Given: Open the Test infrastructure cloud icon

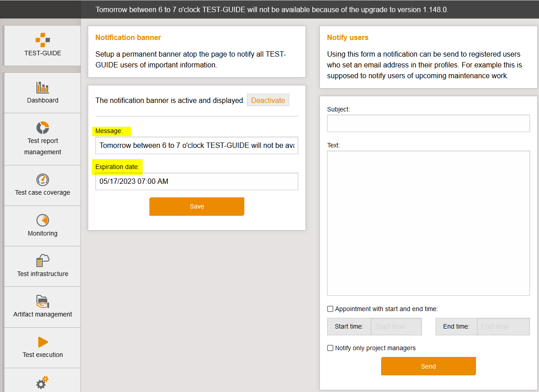Looking at the screenshot, I should (x=43, y=261).
